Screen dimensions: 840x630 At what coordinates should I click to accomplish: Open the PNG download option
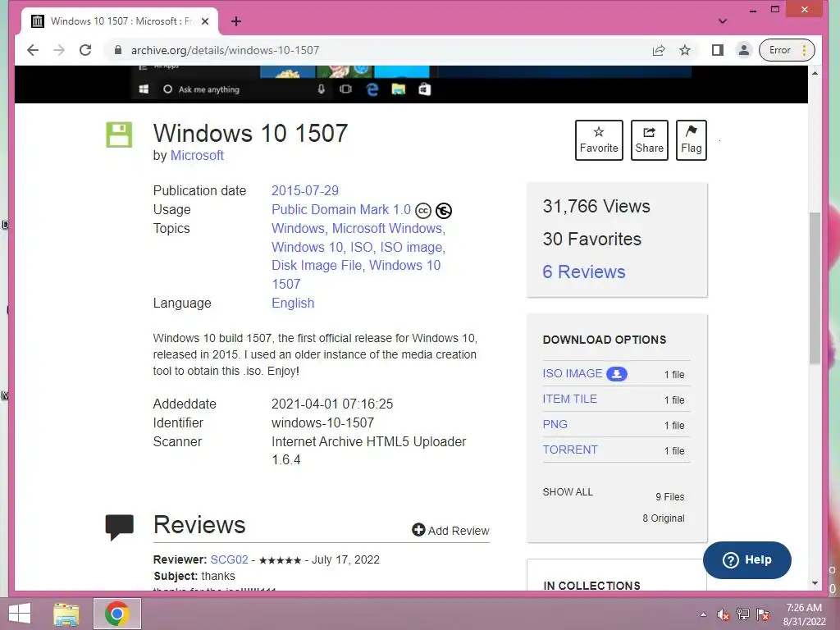tap(555, 424)
